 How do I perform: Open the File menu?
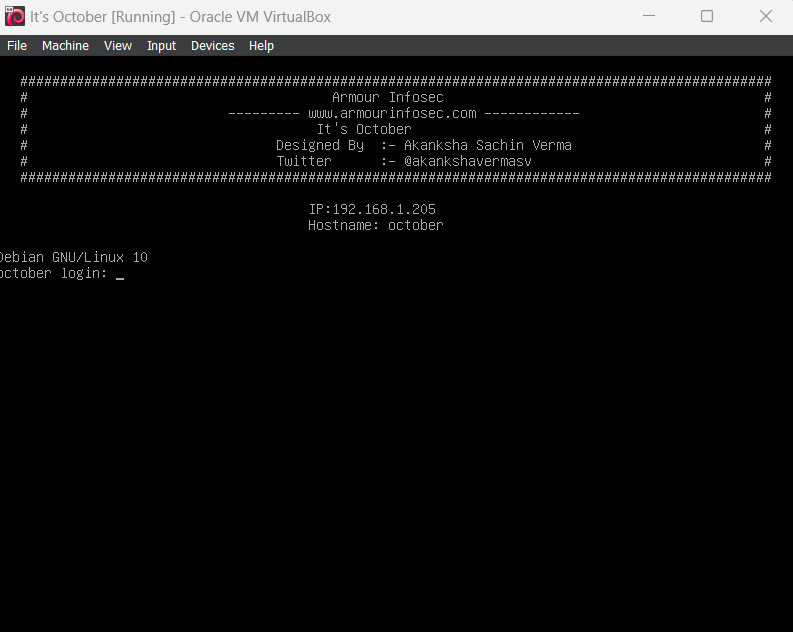17,46
